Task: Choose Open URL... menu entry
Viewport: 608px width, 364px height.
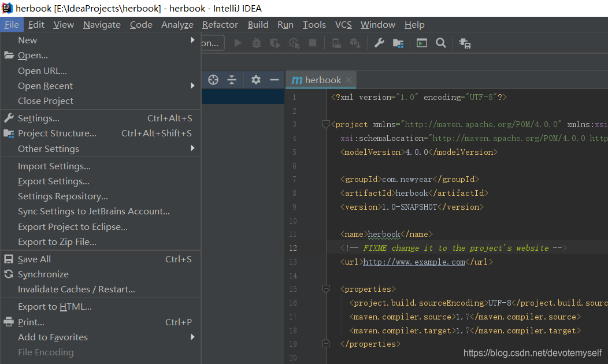Action: pos(101,71)
